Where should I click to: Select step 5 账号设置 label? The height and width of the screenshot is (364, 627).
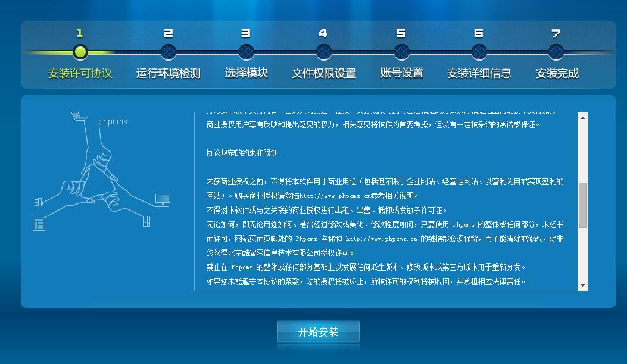click(x=401, y=73)
